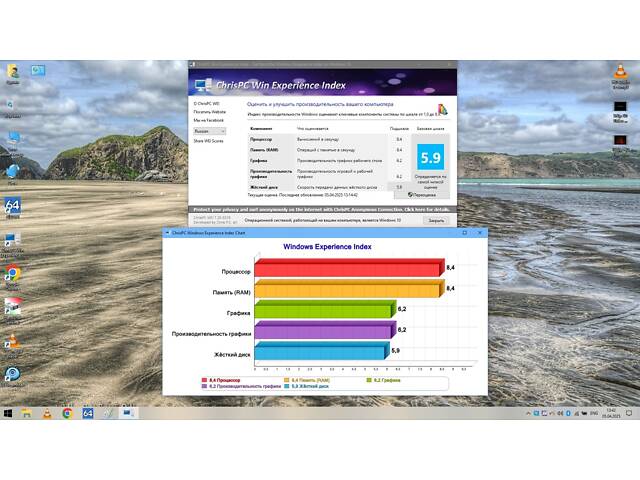
Task: Open the Facebook link in the sidebar
Action: [209, 120]
